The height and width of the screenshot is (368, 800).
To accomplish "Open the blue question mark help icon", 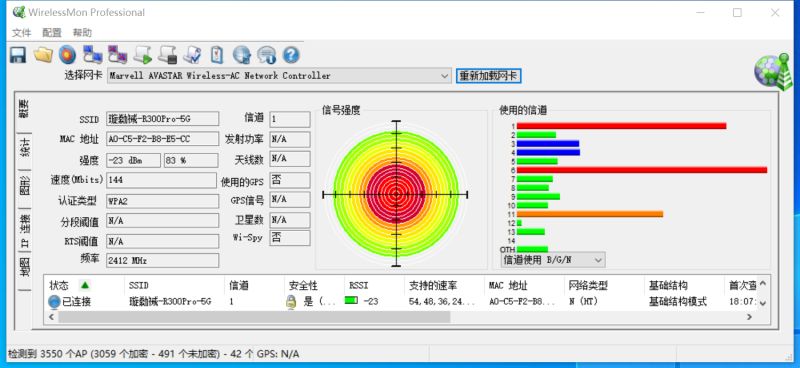I will 290,55.
